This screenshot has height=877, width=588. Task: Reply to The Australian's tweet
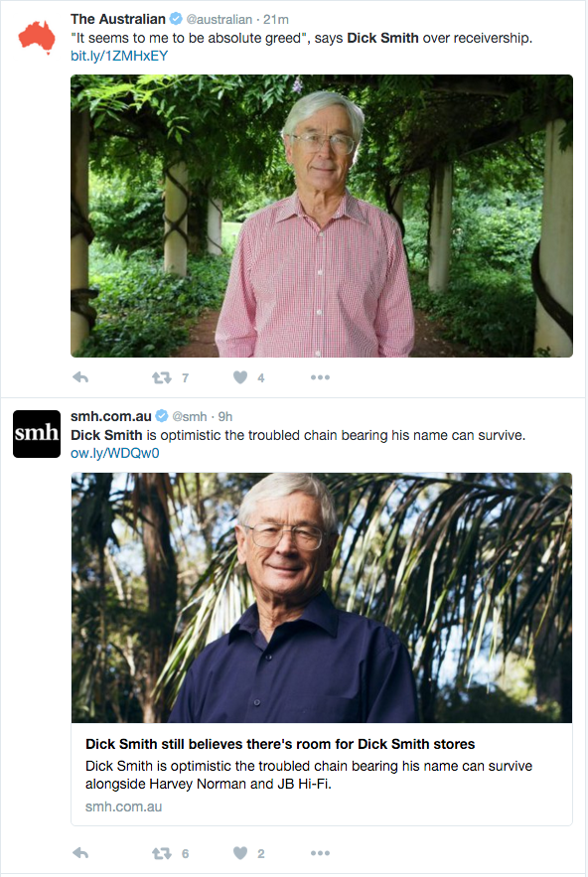[x=80, y=377]
